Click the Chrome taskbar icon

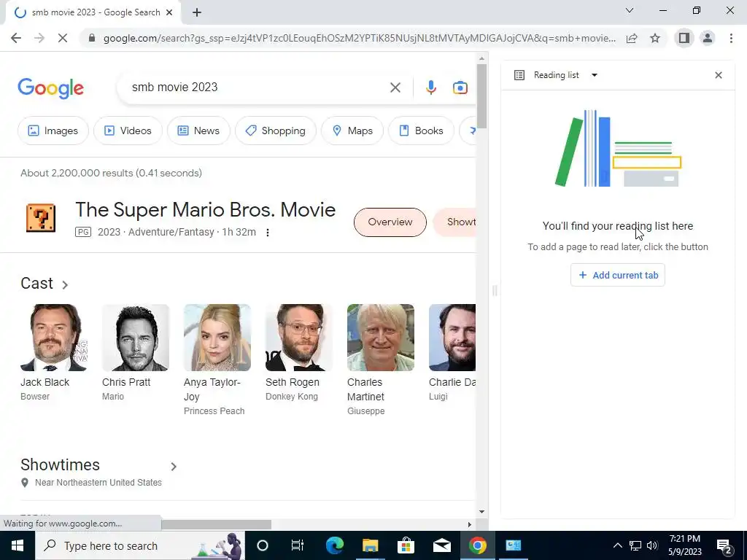click(477, 545)
